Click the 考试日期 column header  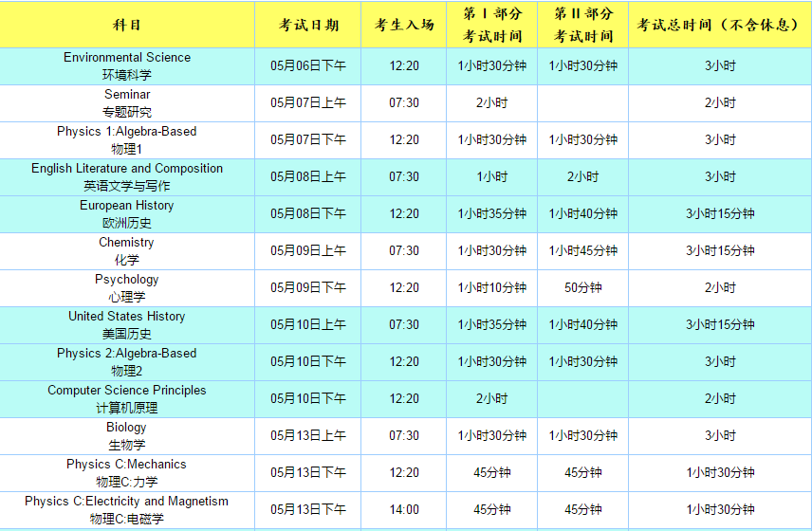coord(308,25)
